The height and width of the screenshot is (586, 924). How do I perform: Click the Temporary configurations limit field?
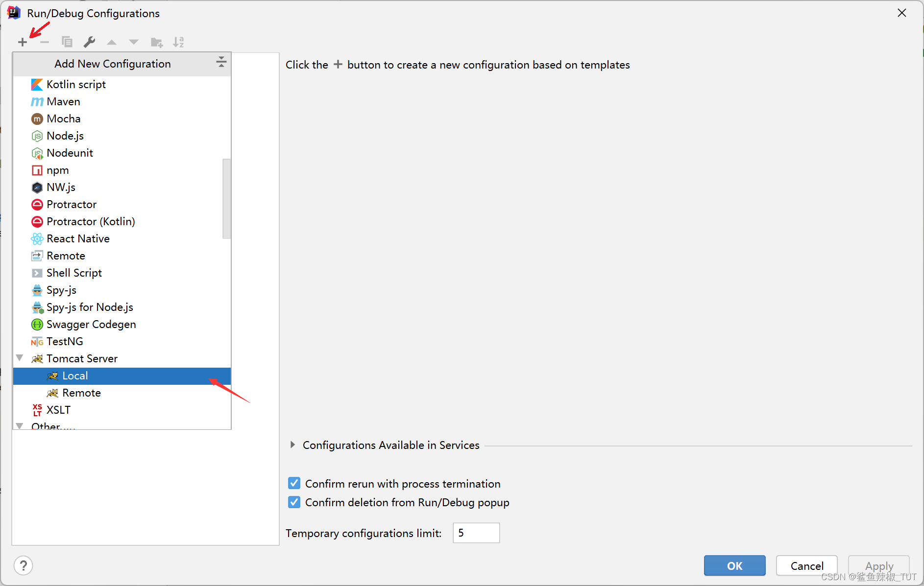tap(476, 533)
